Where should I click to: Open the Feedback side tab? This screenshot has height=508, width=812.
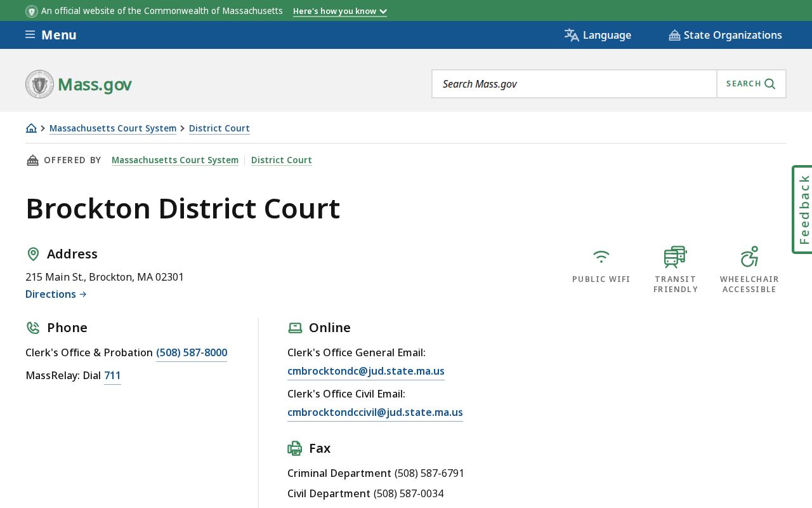pos(802,210)
